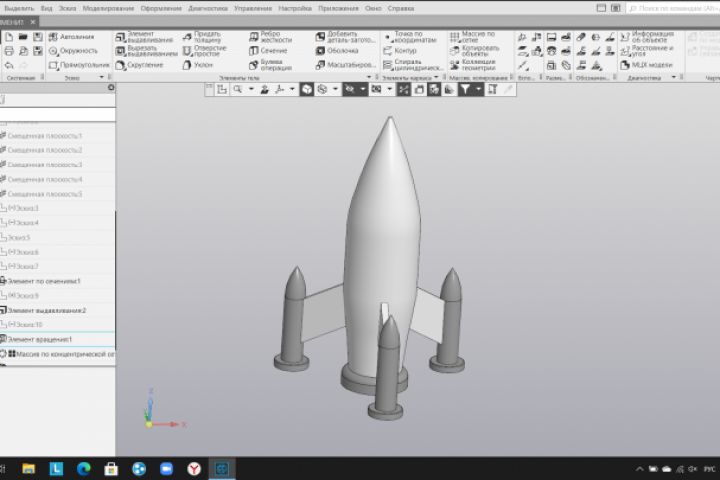Select Придать толщину command
The width and height of the screenshot is (720, 480).
point(202,37)
